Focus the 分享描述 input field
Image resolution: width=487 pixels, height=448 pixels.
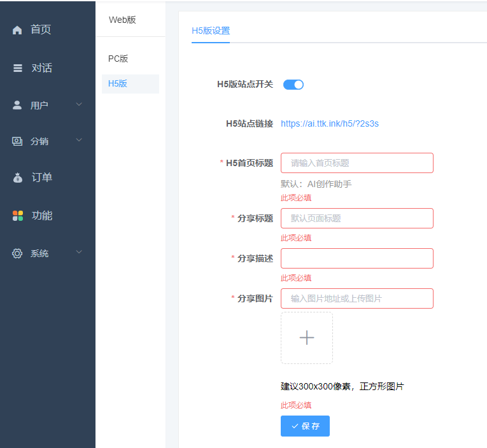point(357,258)
